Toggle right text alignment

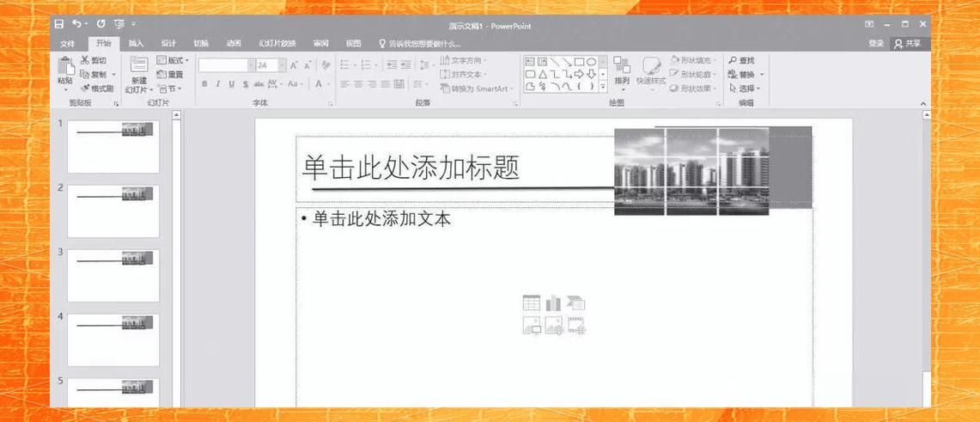pos(372,83)
